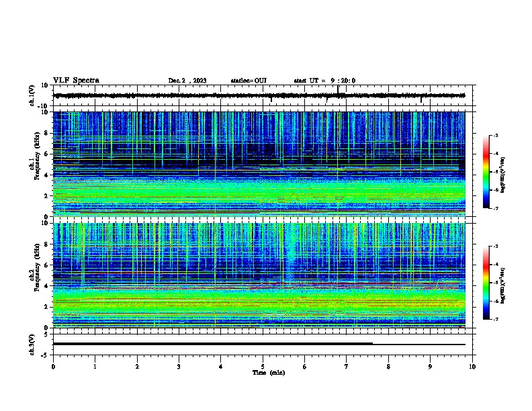Click the "-3" label on ch.1 colorbar

(495, 135)
